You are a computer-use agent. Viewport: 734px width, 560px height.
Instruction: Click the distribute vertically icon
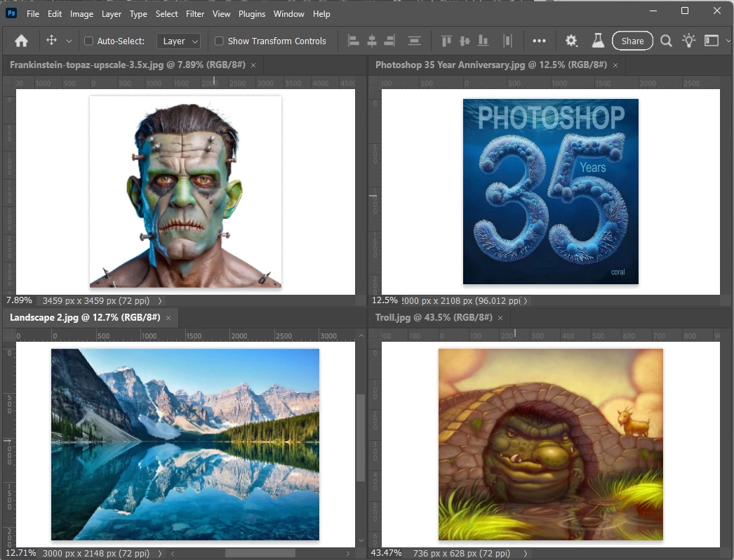[414, 41]
